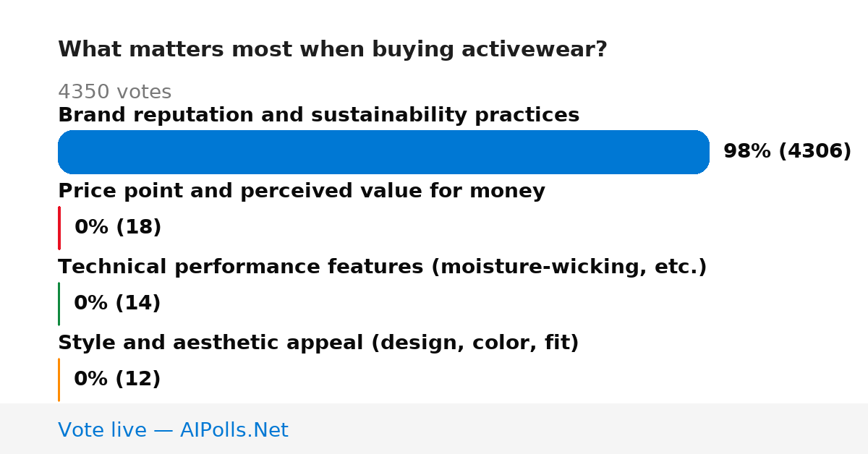Choose the Style and aesthetic appeal option
This screenshot has width=868, height=454.
[318, 343]
